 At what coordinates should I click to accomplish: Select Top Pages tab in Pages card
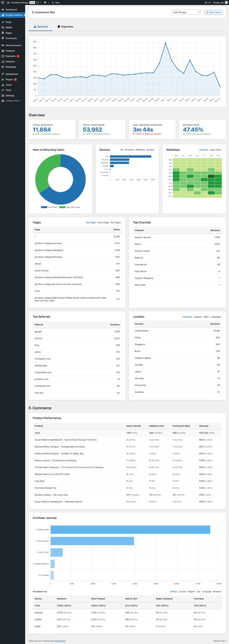point(91,222)
